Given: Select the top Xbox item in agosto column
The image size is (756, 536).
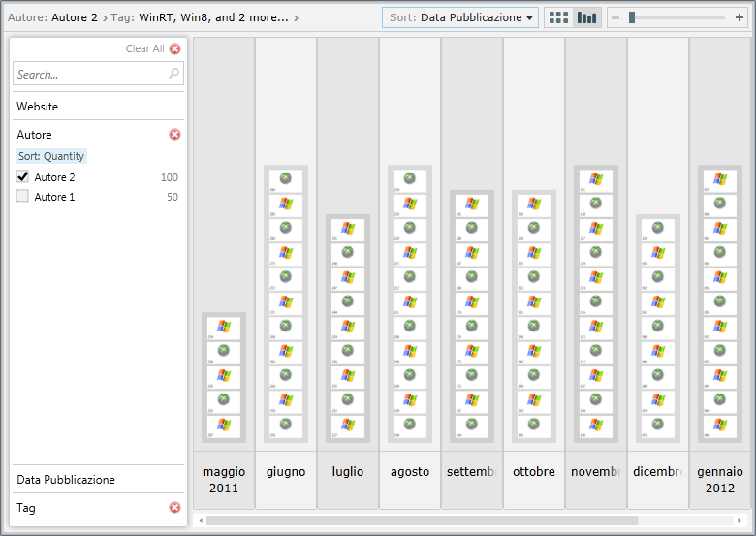Looking at the screenshot, I should tap(410, 180).
